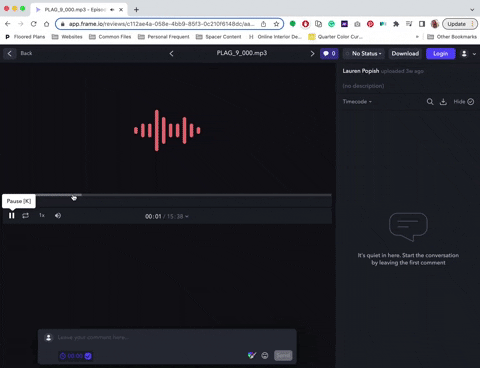Viewport: 480px width, 368px height.
Task: Open the Pinterest extension
Action: [370, 24]
